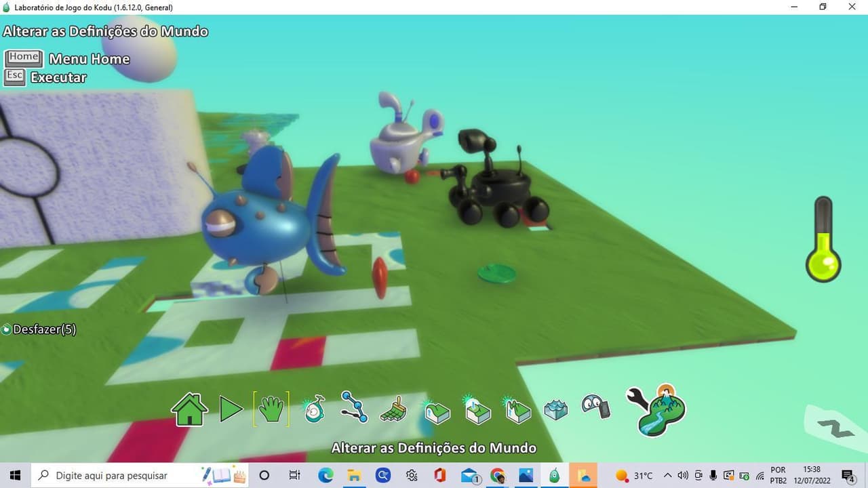
Task: Select the Raise/Lower terrain tool
Action: coord(436,411)
